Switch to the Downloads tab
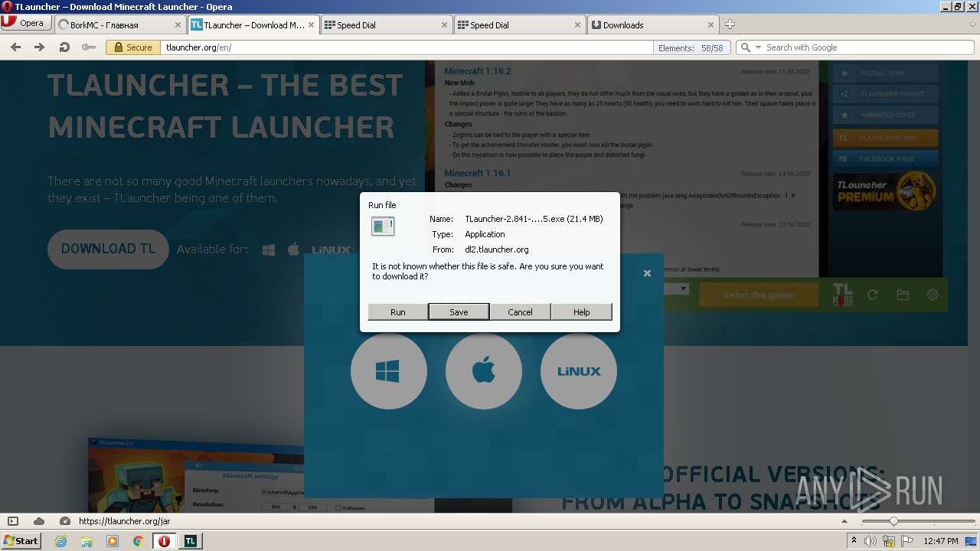This screenshot has height=551, width=980. pyautogui.click(x=653, y=24)
